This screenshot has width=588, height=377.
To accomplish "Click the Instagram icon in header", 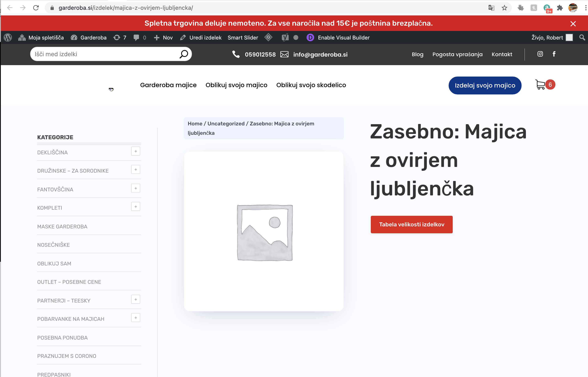I will tap(540, 54).
